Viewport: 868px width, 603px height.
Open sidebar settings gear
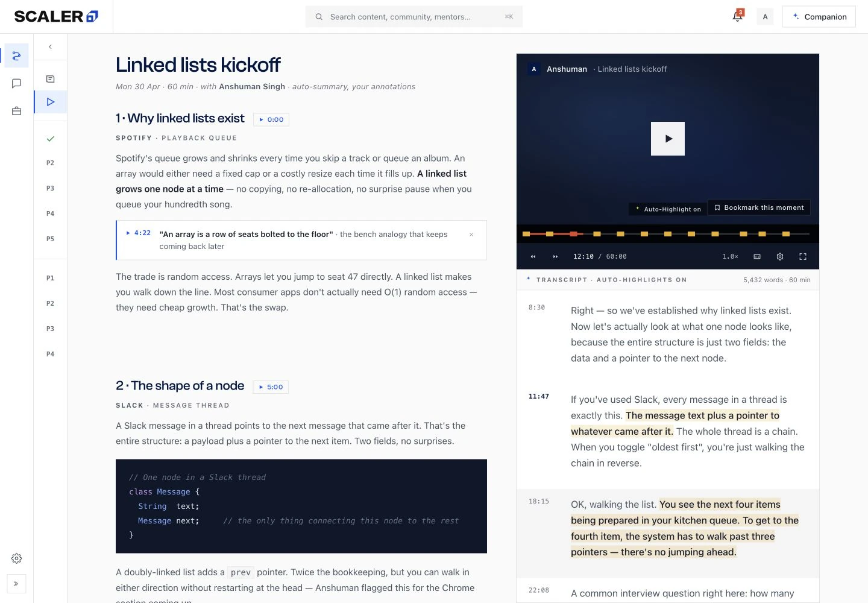(16, 558)
